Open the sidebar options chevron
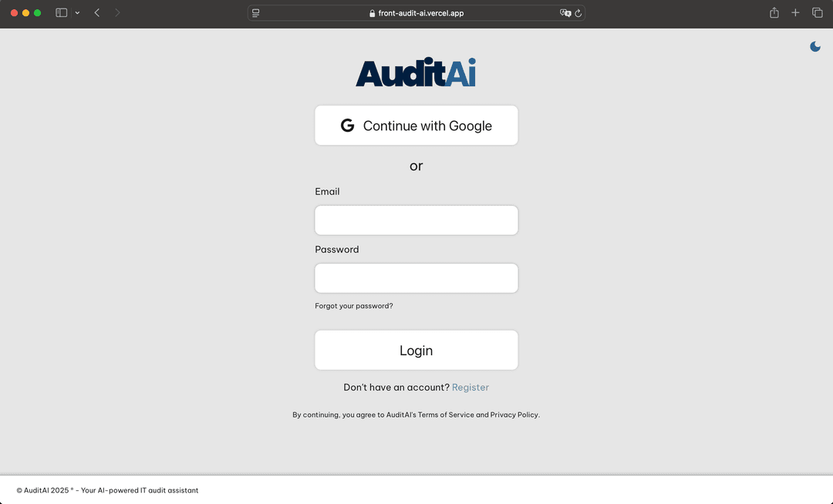The height and width of the screenshot is (504, 833). pyautogui.click(x=77, y=12)
